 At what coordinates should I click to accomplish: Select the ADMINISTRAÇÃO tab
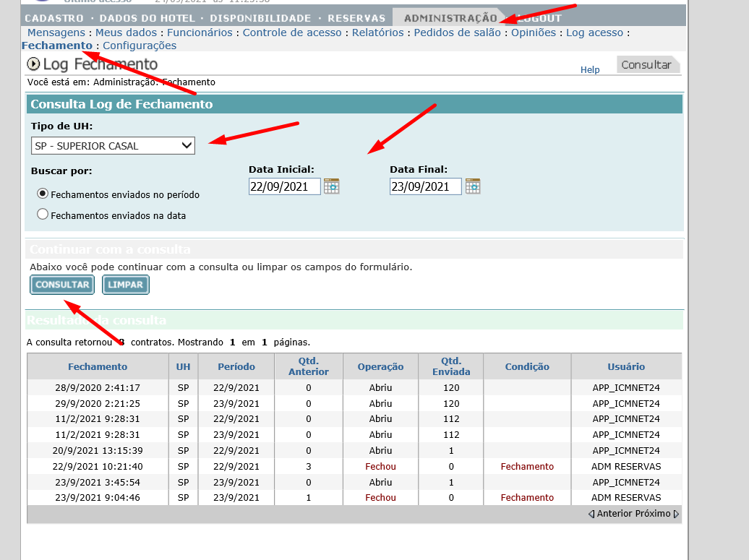pyautogui.click(x=450, y=18)
